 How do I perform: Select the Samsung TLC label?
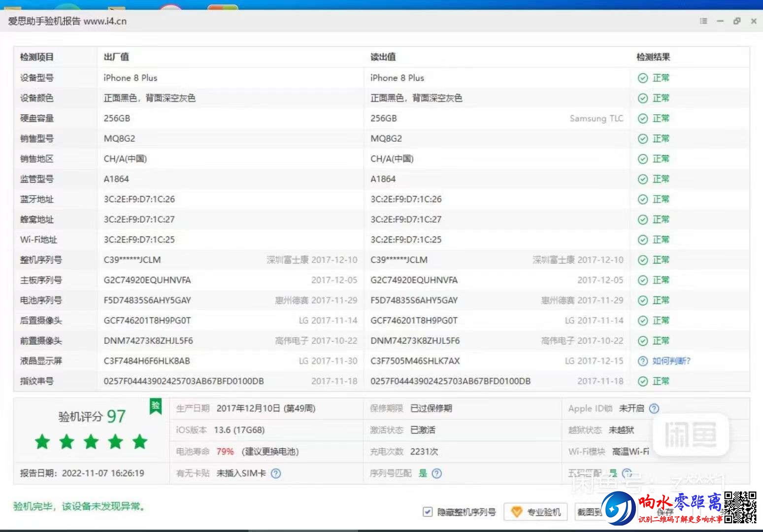596,118
